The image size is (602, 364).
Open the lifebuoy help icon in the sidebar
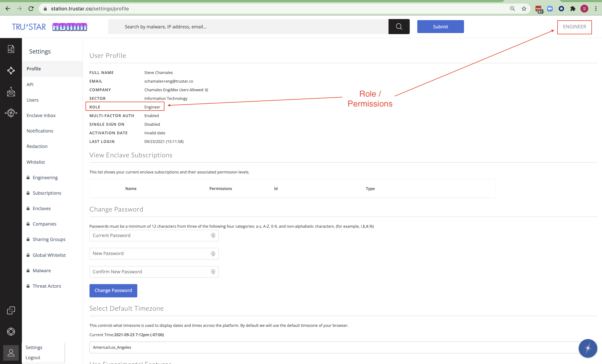pos(11,331)
